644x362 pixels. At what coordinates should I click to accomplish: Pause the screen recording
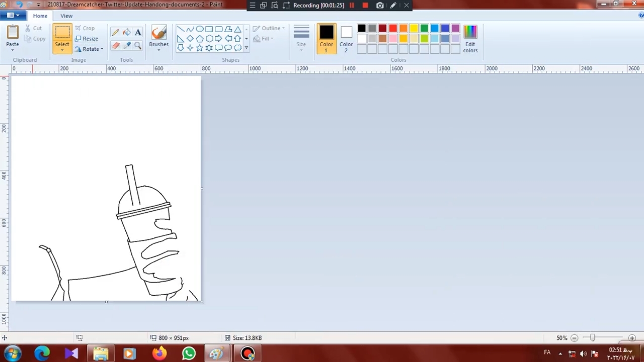352,6
